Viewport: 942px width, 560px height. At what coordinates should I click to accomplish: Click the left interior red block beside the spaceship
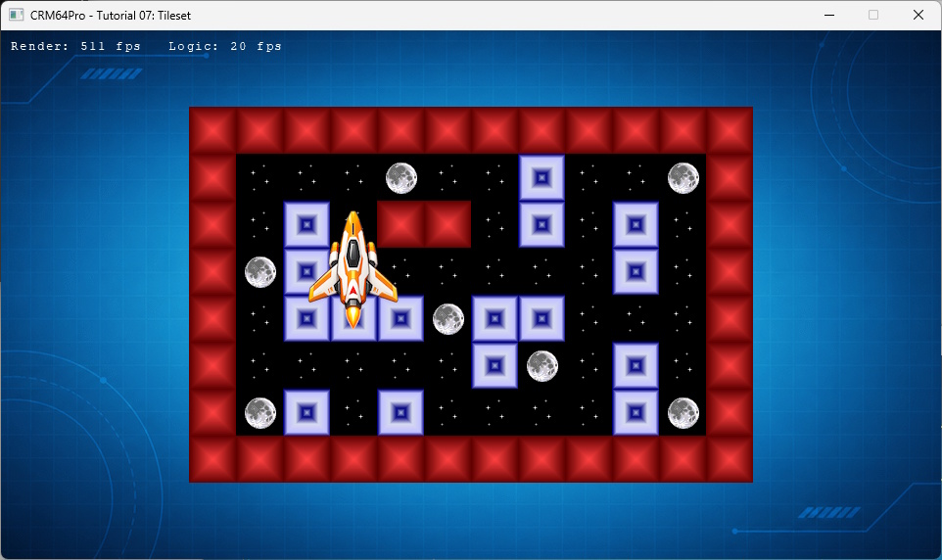(x=400, y=224)
